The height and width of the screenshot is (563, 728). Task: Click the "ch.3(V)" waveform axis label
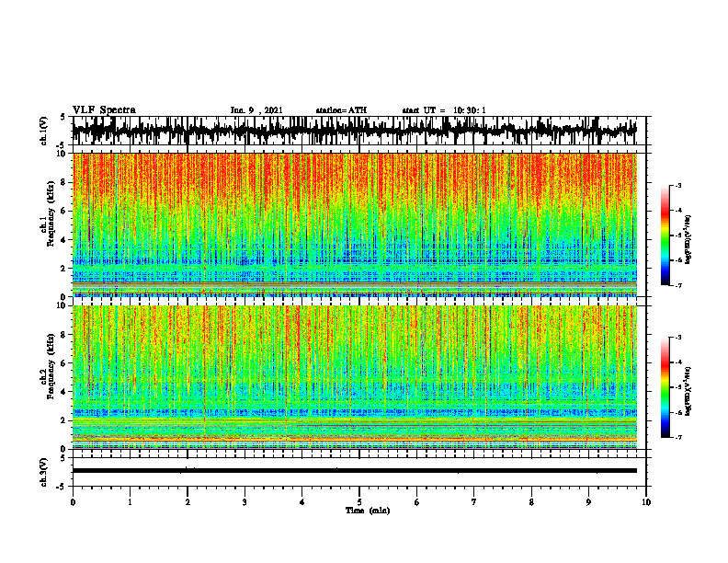[x=44, y=472]
